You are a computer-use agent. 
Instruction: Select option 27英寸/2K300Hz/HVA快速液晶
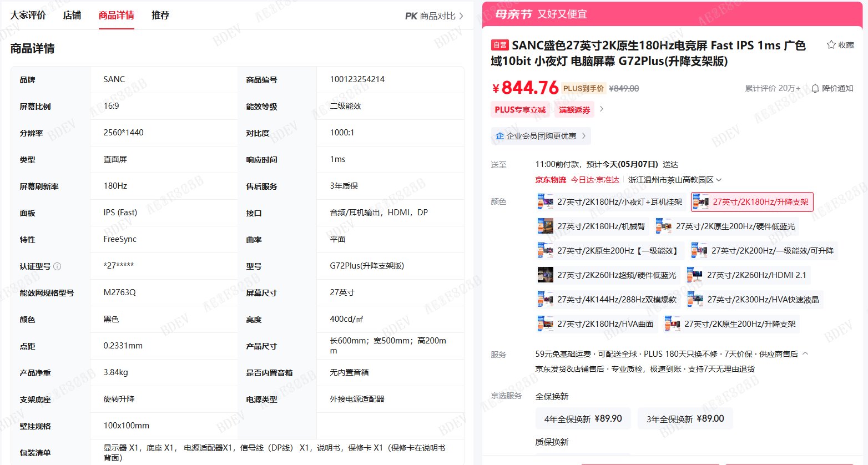coord(754,300)
